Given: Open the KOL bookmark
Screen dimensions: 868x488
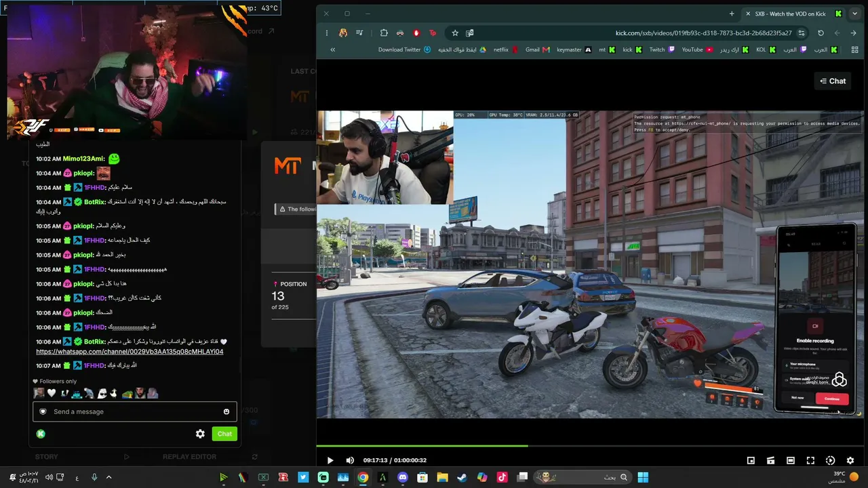Looking at the screenshot, I should [x=766, y=49].
